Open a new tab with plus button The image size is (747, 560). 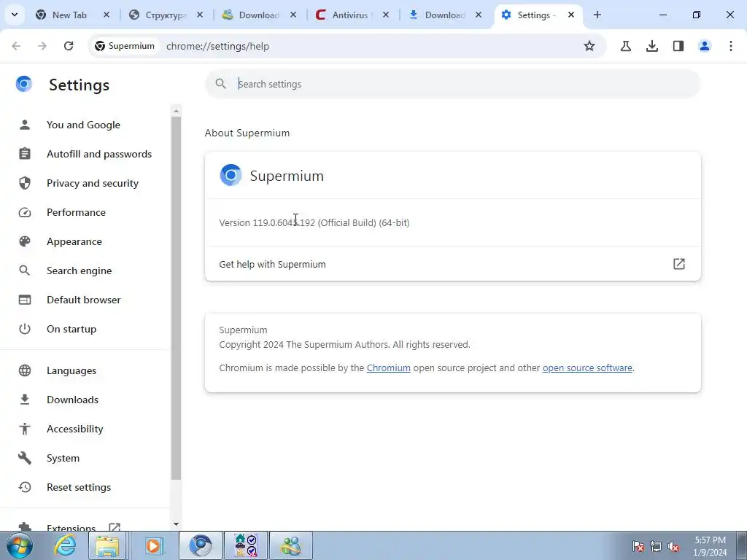597,15
